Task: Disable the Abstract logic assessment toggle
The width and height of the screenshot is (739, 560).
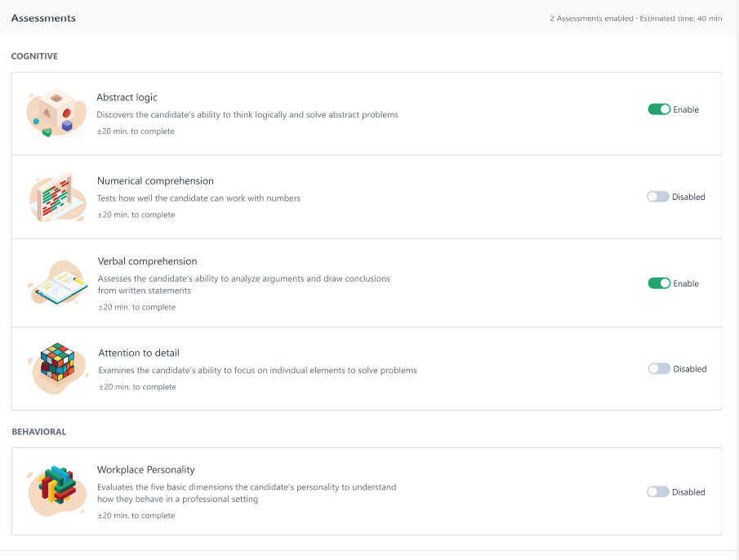Action: [x=659, y=109]
